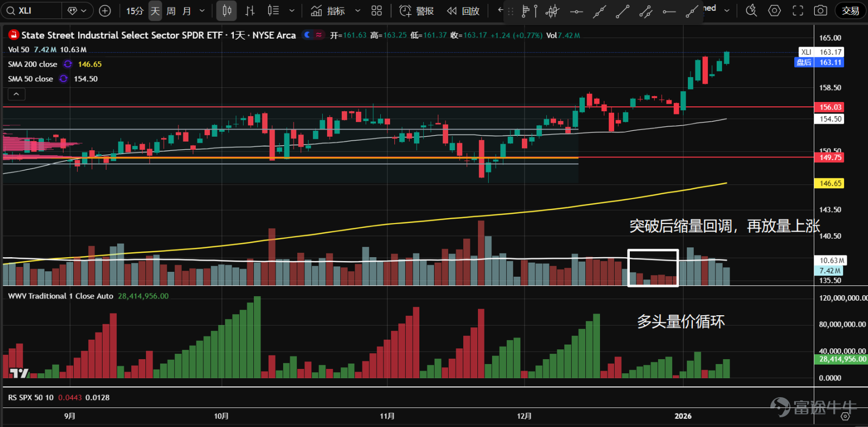Click the XLI 163.17 price label
868x427 pixels.
point(821,52)
